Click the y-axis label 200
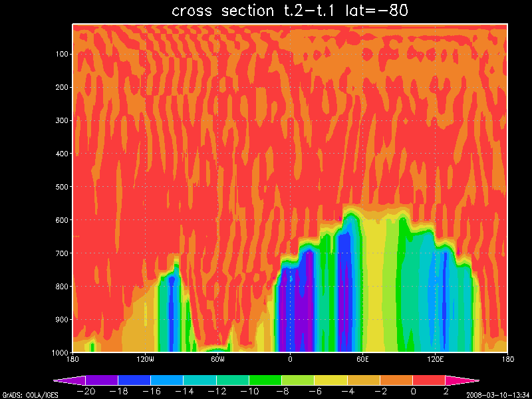Image resolution: width=532 pixels, height=399 pixels. [62, 87]
